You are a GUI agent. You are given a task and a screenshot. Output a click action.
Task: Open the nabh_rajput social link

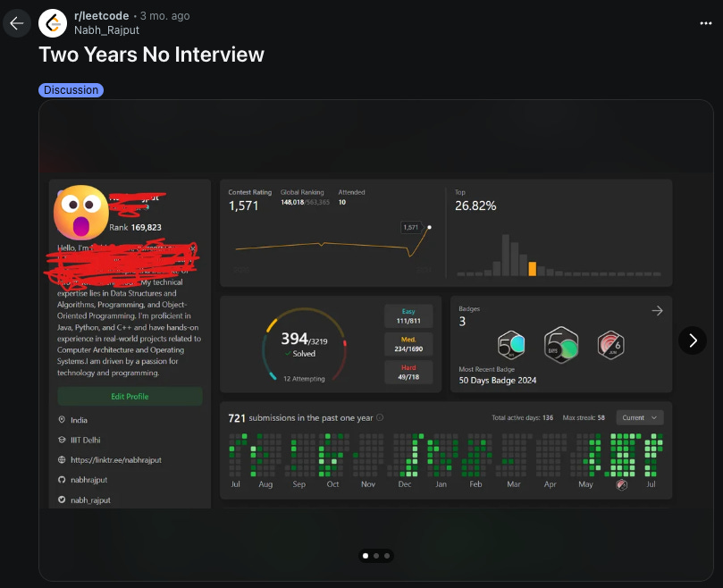click(x=90, y=500)
